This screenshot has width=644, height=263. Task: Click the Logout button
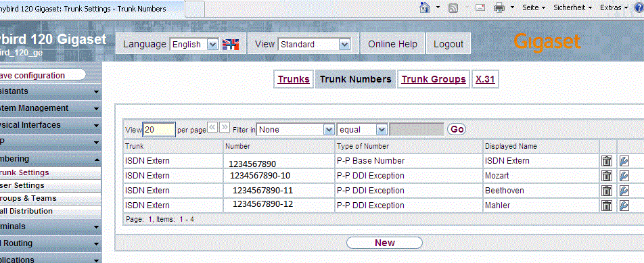[448, 44]
